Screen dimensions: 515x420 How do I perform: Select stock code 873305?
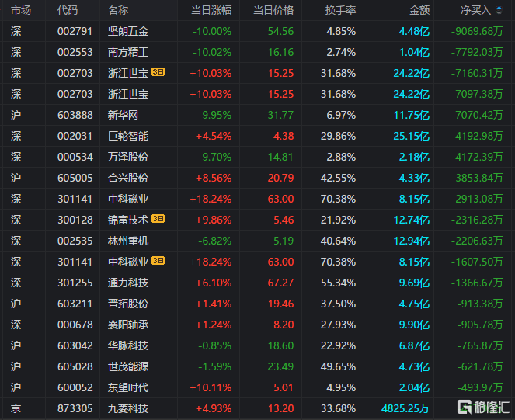[75, 409]
